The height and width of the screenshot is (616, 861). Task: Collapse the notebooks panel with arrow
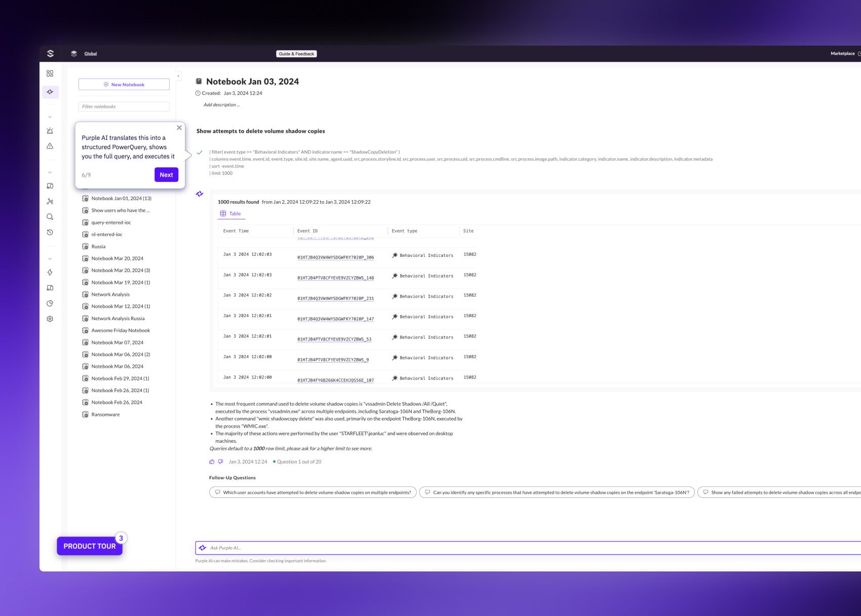[178, 76]
